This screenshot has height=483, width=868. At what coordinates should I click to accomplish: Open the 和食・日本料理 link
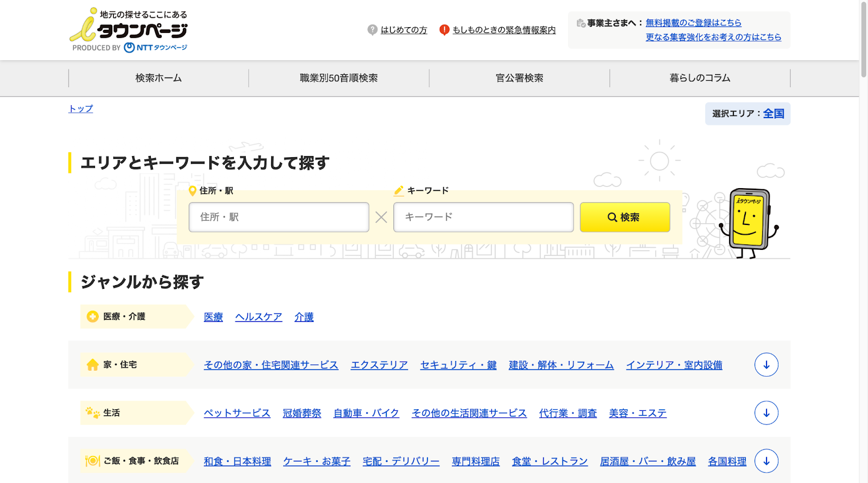pyautogui.click(x=237, y=461)
